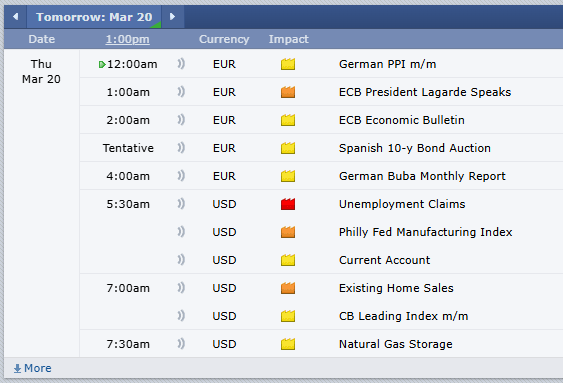Click orange impact icon for Existing Home Sales
Screen dimensions: 563x383
pyautogui.click(x=288, y=288)
